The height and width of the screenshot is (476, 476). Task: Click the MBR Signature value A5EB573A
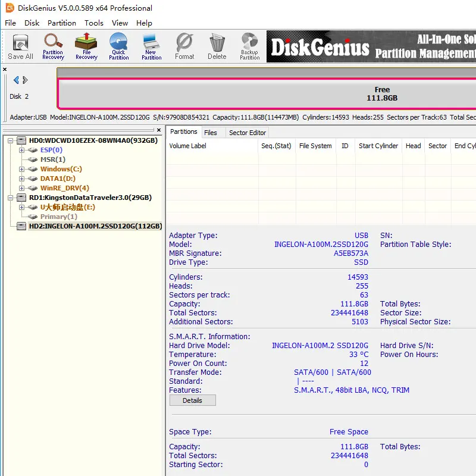pos(350,253)
